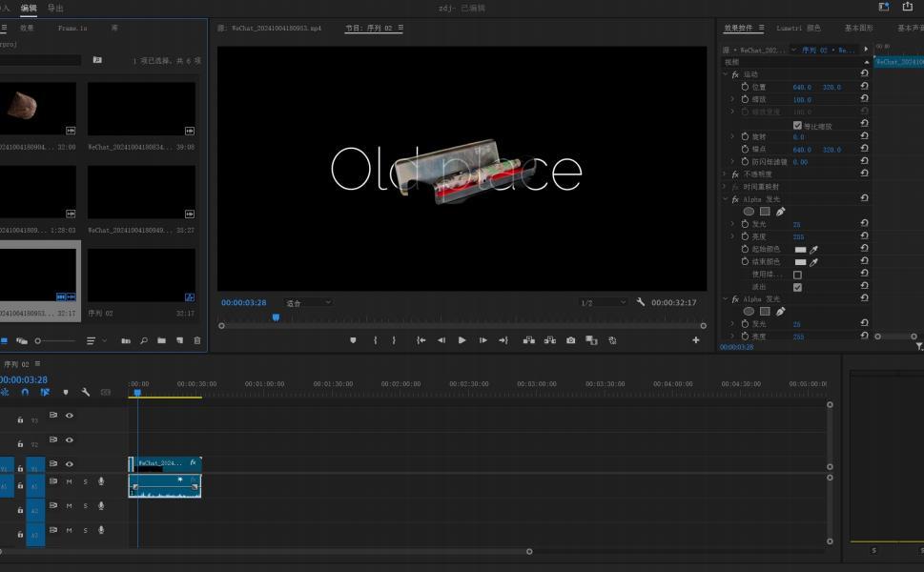The width and height of the screenshot is (924, 572).
Task: Switch to the 编辑 workspace tab
Action: click(29, 8)
